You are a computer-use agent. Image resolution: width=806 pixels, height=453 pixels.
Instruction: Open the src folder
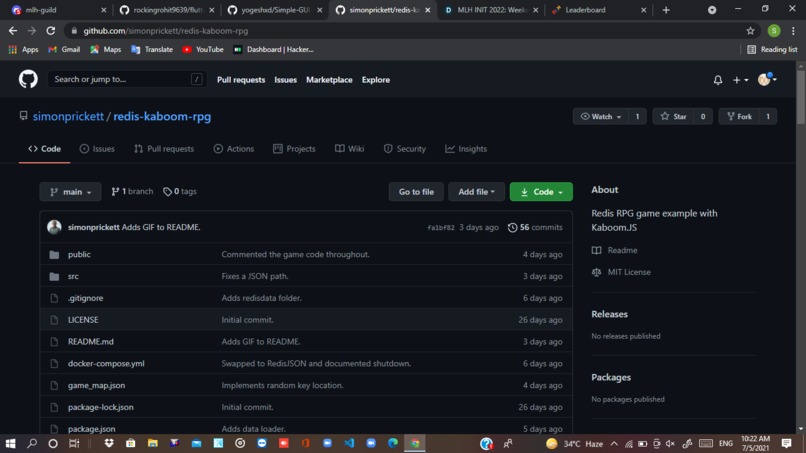[74, 276]
